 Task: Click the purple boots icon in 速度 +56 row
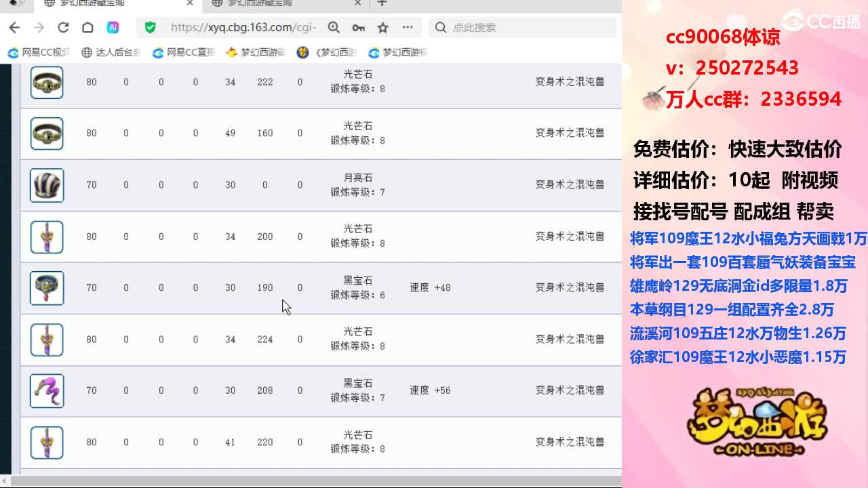[47, 391]
